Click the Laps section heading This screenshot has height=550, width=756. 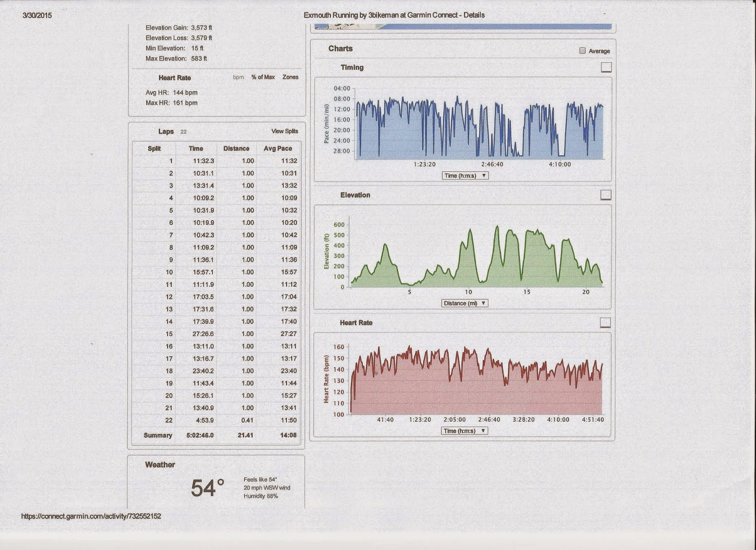coord(166,131)
